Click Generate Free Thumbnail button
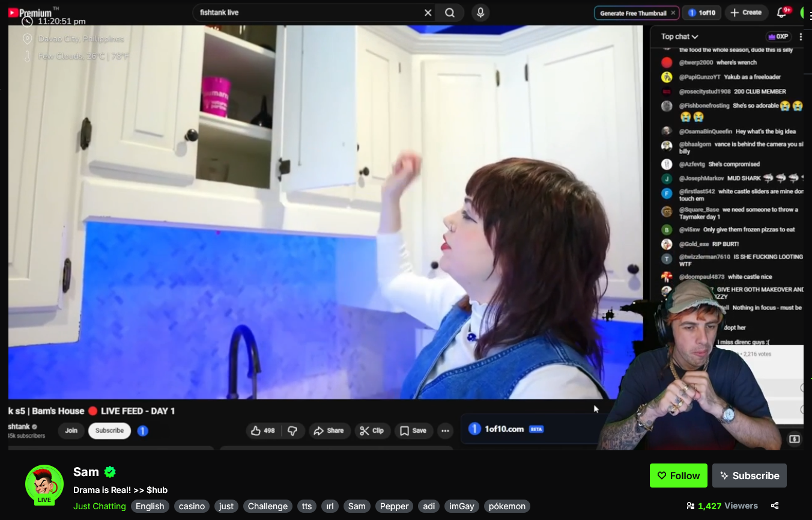Image resolution: width=812 pixels, height=520 pixels. click(633, 13)
